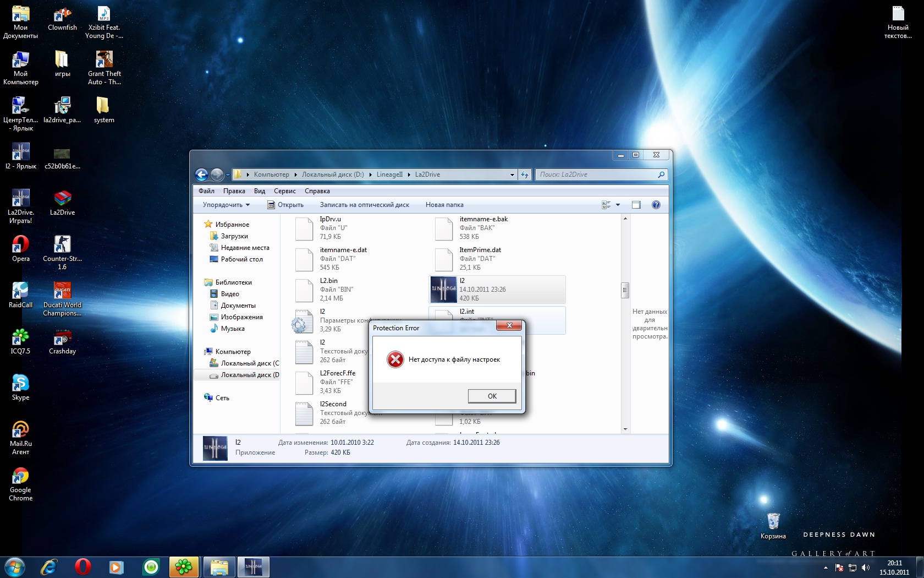924x578 pixels.
Task: Open ICQ7.5 desktop shortcut
Action: (21, 341)
